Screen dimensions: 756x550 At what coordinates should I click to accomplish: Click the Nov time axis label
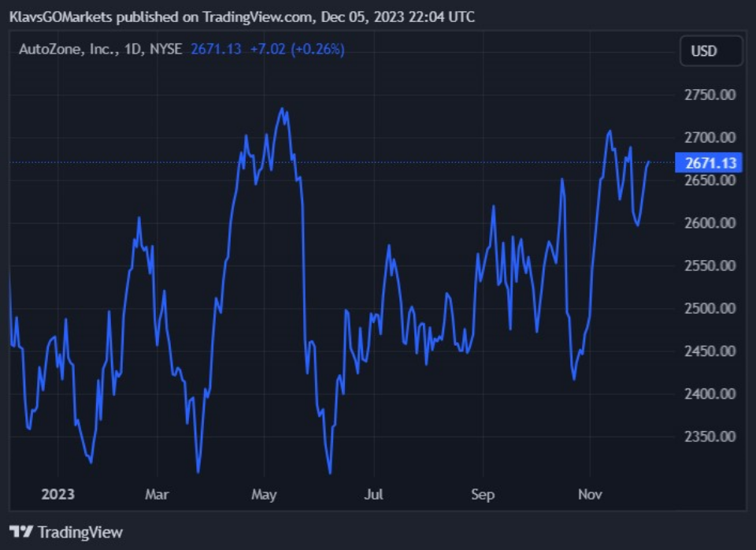(590, 495)
